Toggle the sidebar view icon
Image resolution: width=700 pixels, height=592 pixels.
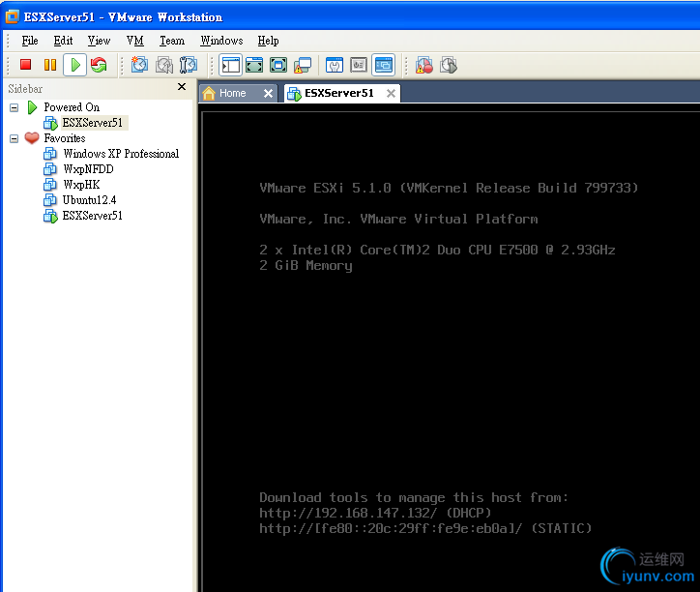point(230,65)
